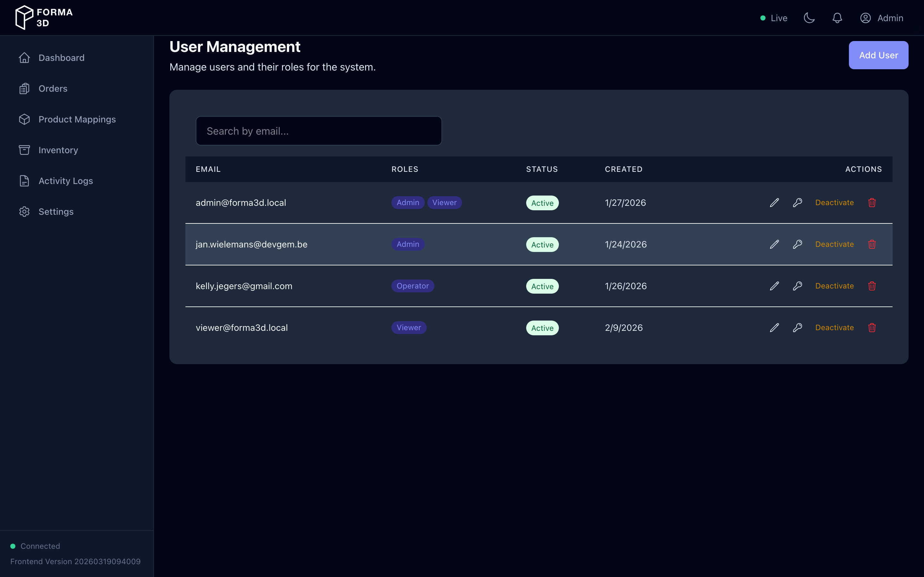Image resolution: width=924 pixels, height=577 pixels.
Task: Reset password for kelly.jegers@gmail.com via key icon
Action: pyautogui.click(x=798, y=286)
